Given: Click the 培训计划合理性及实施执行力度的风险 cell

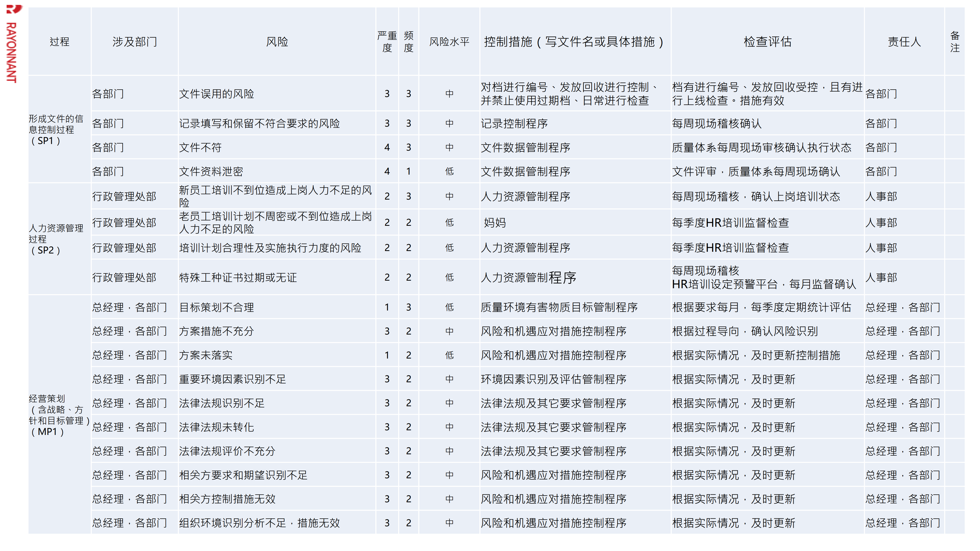Looking at the screenshot, I should click(x=277, y=248).
